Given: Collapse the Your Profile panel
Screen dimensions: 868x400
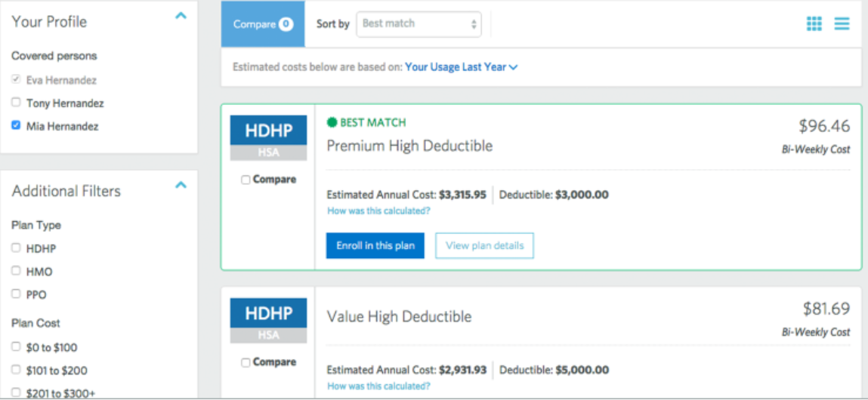Looking at the screenshot, I should pyautogui.click(x=181, y=16).
